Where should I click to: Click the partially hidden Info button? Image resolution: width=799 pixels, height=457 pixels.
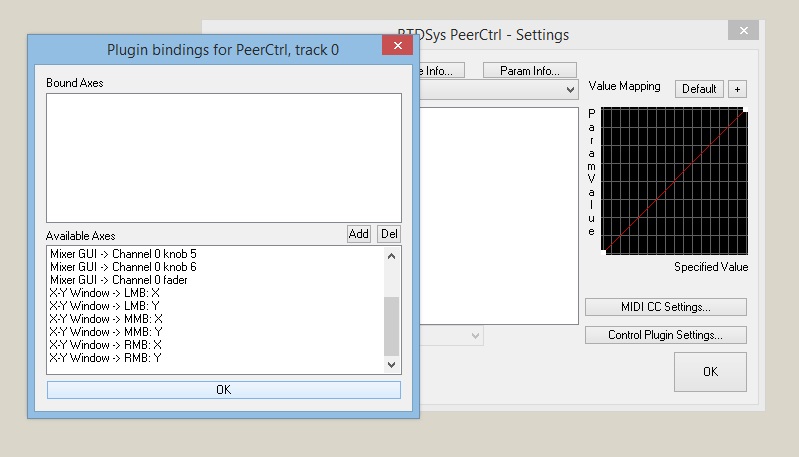442,70
